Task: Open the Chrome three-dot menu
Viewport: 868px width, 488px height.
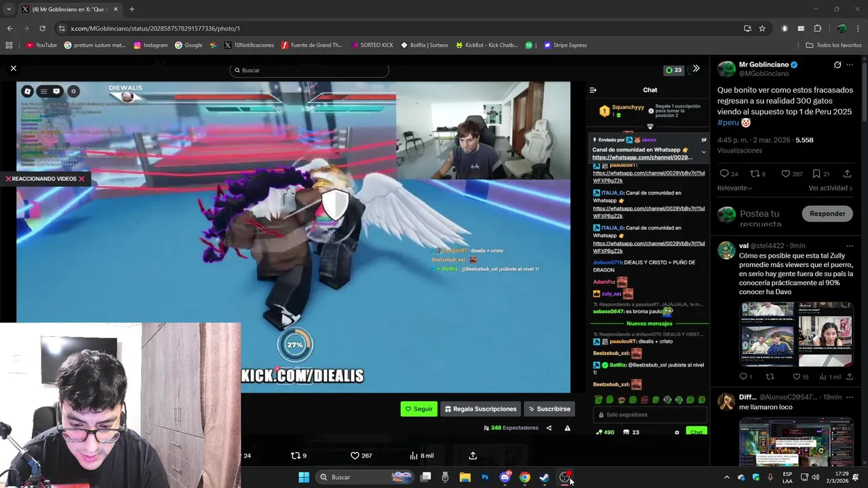Action: [858, 28]
